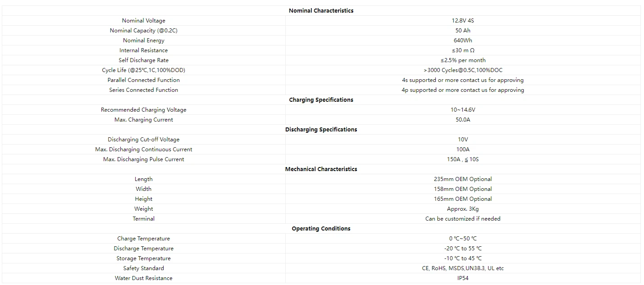This screenshot has width=644, height=285.
Task: Select the 150A pulse current value
Action: pos(463,159)
